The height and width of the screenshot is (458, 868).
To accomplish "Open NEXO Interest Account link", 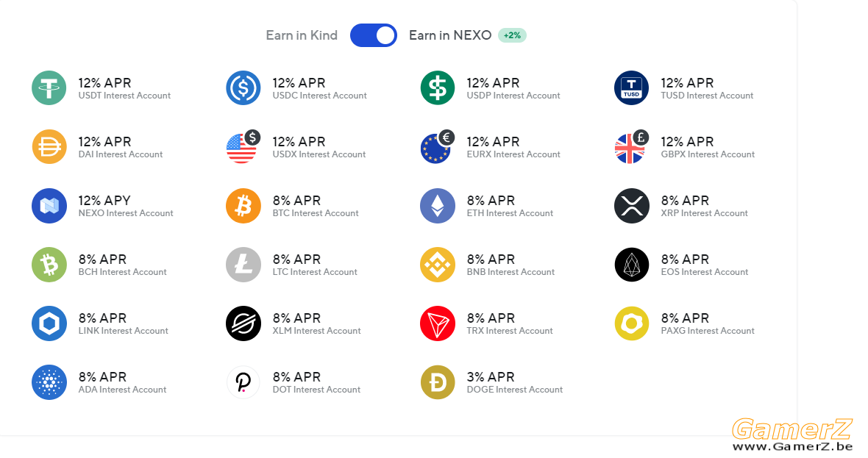I will click(126, 213).
